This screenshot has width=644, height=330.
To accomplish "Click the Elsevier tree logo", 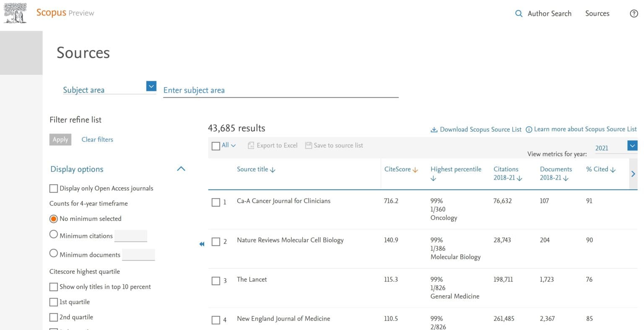I will [x=16, y=13].
